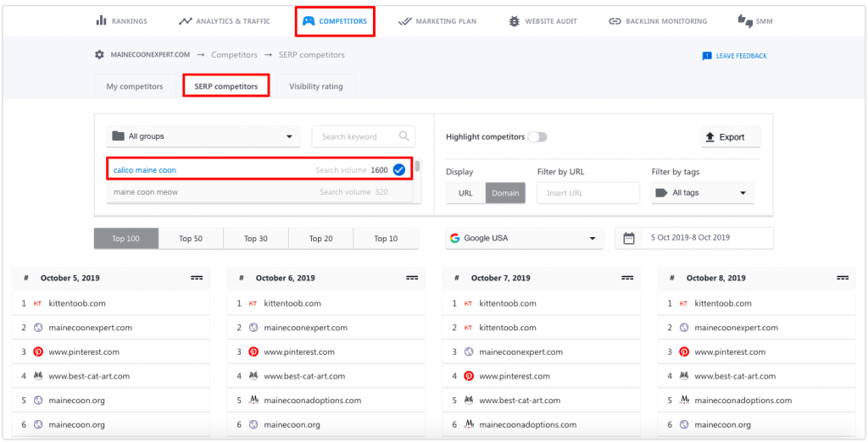Click the Leave Feedback link
This screenshot has width=868, height=442.
735,56
